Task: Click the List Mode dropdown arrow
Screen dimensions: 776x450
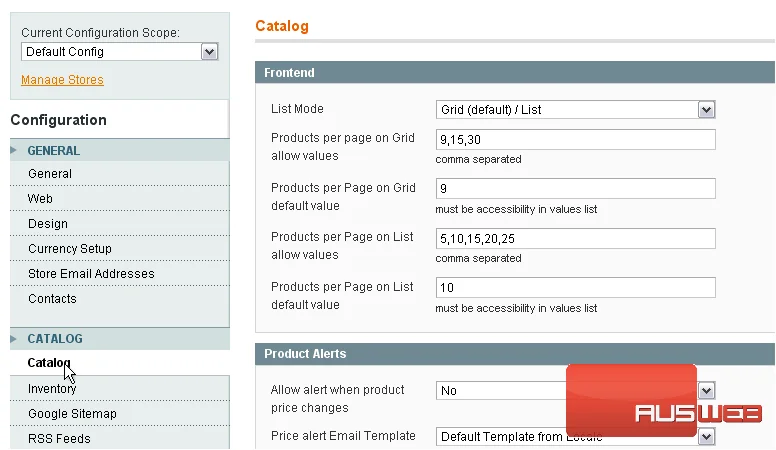Action: click(706, 109)
